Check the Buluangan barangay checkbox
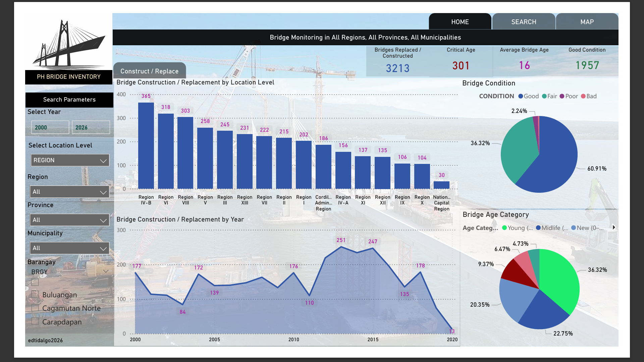Screen dimensions: 644x362 35,294
